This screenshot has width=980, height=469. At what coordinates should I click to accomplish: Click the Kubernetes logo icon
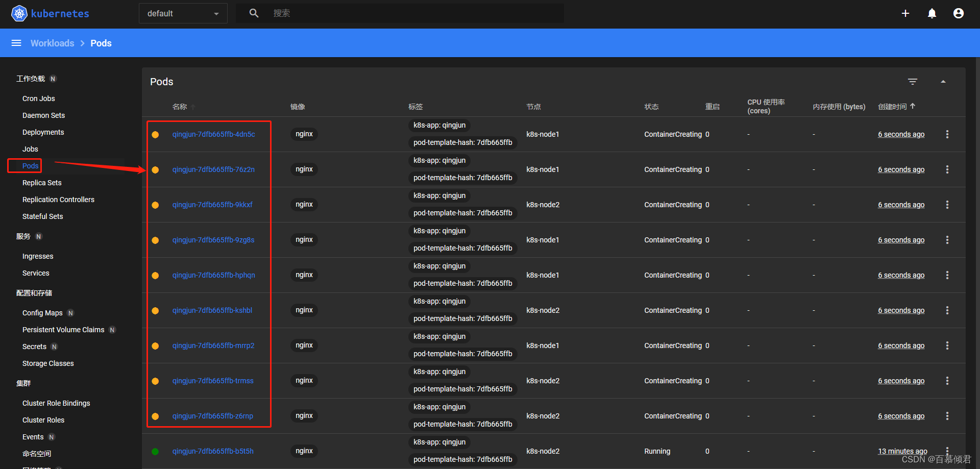tap(19, 13)
